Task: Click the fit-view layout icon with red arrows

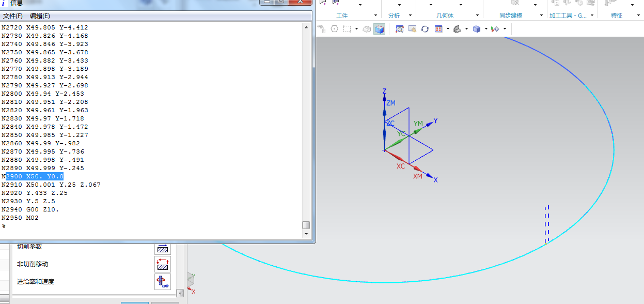Action: tap(438, 29)
